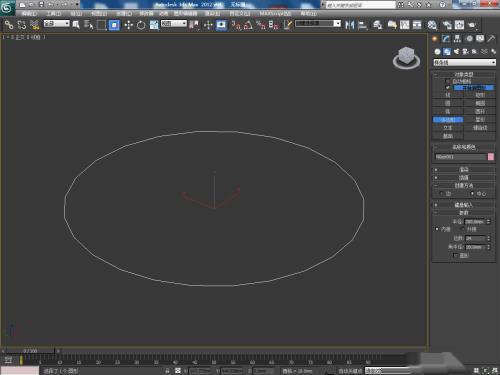Open the Material Editor
500x375 pixels.
tap(432, 25)
